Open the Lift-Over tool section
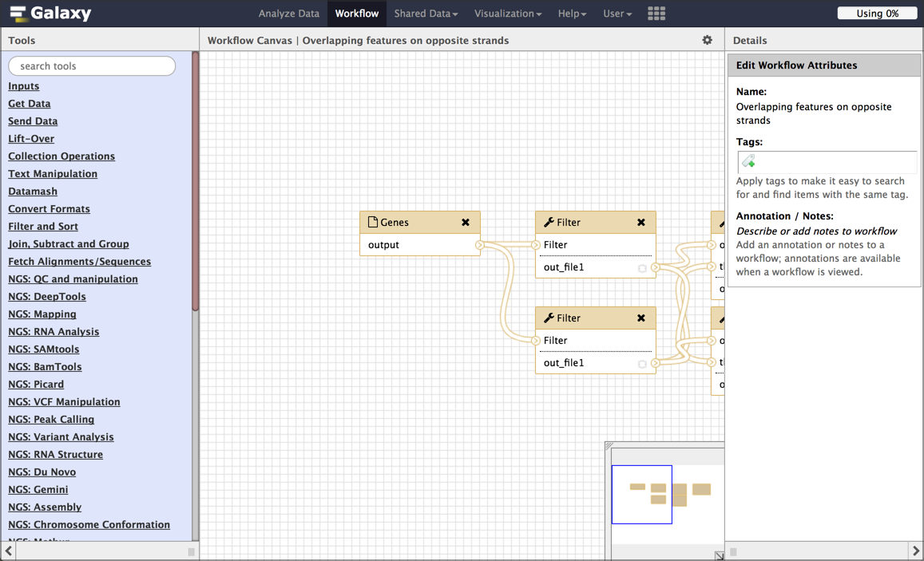924x561 pixels. (31, 139)
